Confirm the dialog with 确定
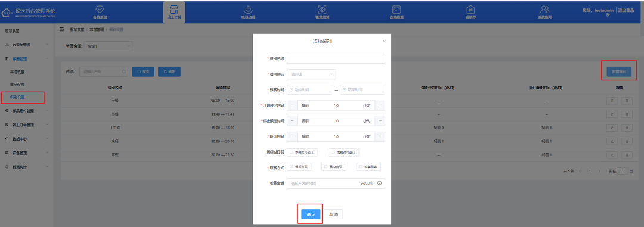Viewport: 644px width, 227px height. click(311, 214)
